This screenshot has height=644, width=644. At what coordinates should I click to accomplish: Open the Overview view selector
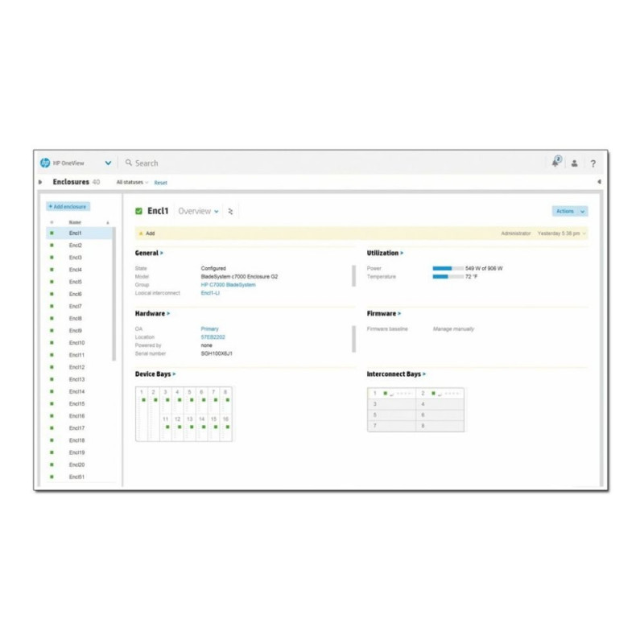(198, 211)
